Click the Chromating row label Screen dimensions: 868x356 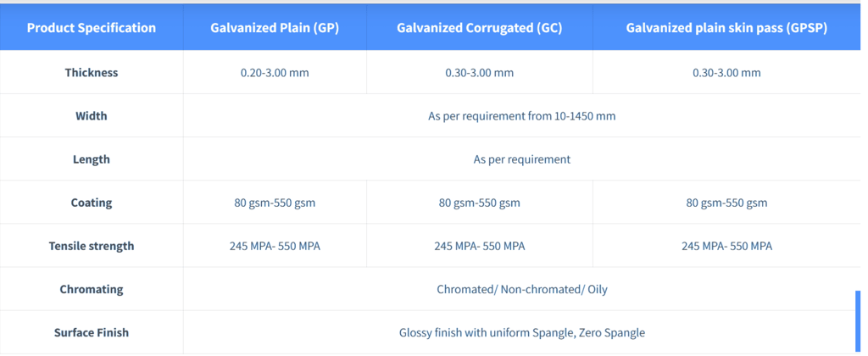pyautogui.click(x=92, y=289)
